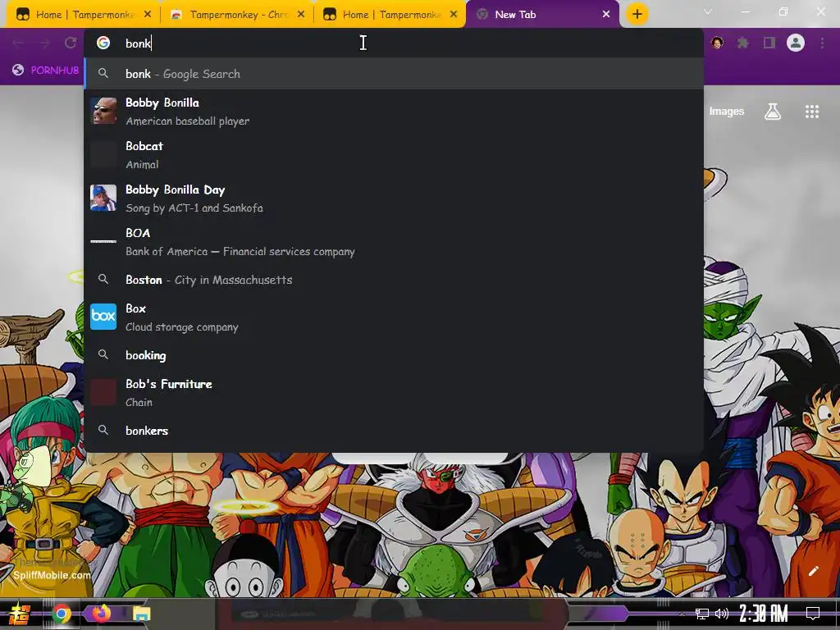This screenshot has height=630, width=840.
Task: Launch Firefox from the taskbar
Action: 102,613
